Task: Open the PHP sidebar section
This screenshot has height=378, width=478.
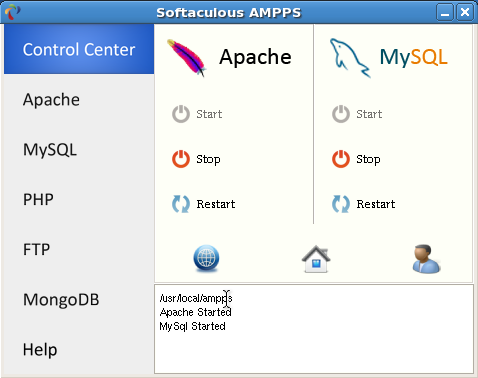Action: click(x=79, y=199)
